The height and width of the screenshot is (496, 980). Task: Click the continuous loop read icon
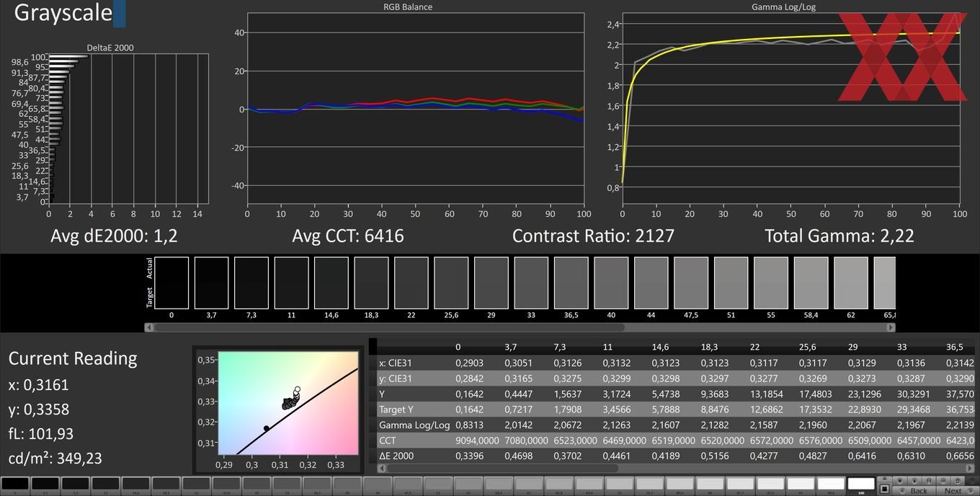pos(943,481)
